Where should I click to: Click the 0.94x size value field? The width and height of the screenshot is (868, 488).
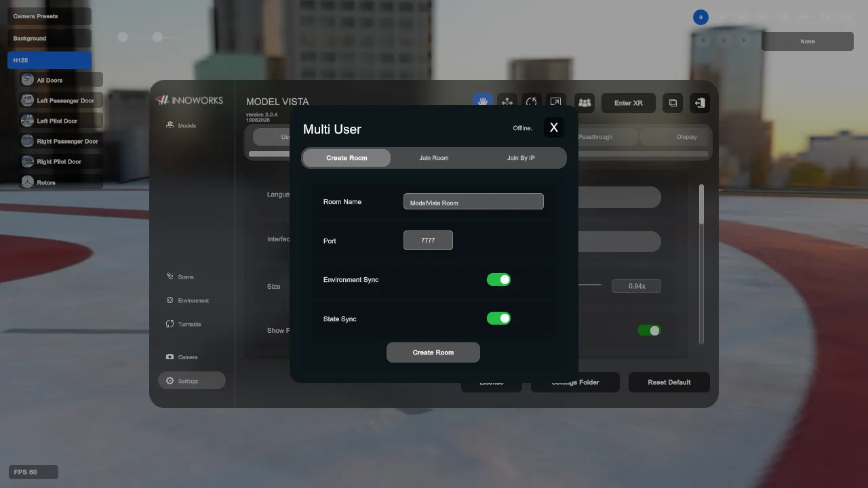(636, 286)
